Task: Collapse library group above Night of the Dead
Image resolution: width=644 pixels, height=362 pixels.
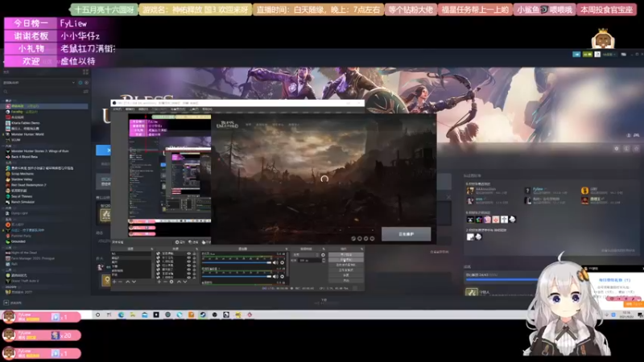Action: click(3, 248)
